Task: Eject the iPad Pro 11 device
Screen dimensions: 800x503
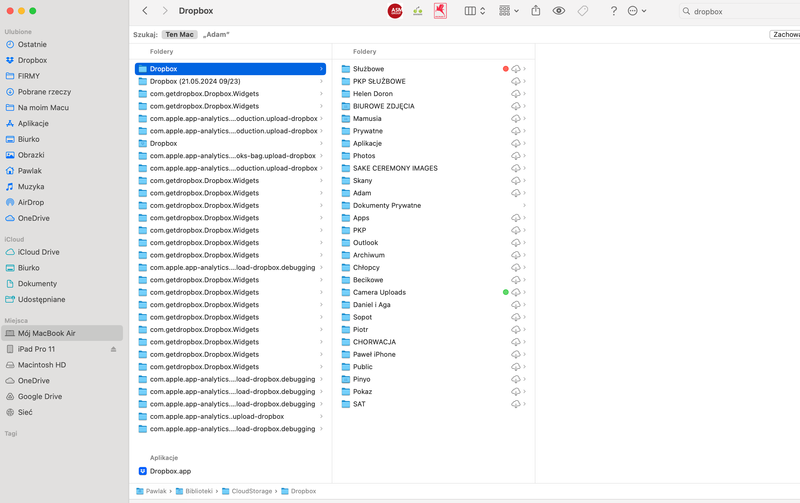Action: coord(113,349)
